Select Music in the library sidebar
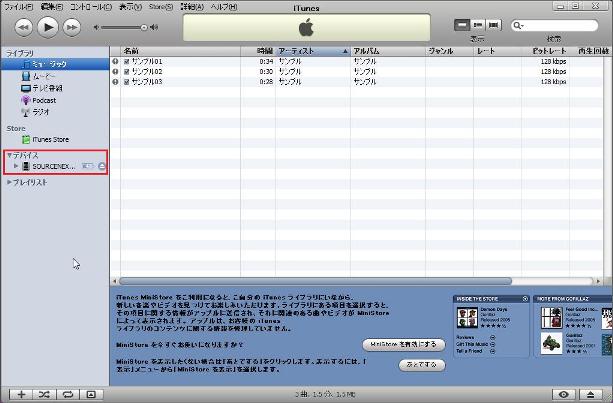613x403 pixels. coord(55,64)
